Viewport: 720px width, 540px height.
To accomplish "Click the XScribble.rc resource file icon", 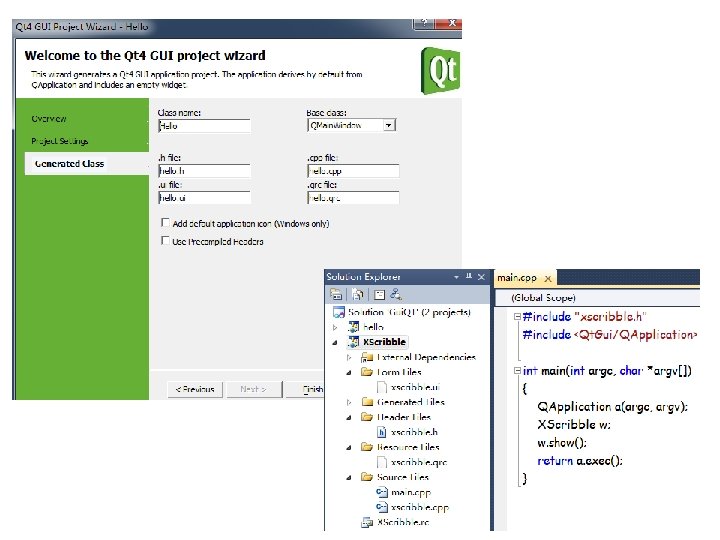I will (367, 522).
